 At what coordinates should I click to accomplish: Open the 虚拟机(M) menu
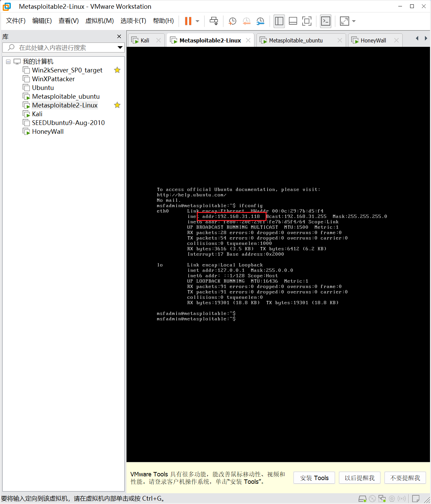tap(100, 21)
